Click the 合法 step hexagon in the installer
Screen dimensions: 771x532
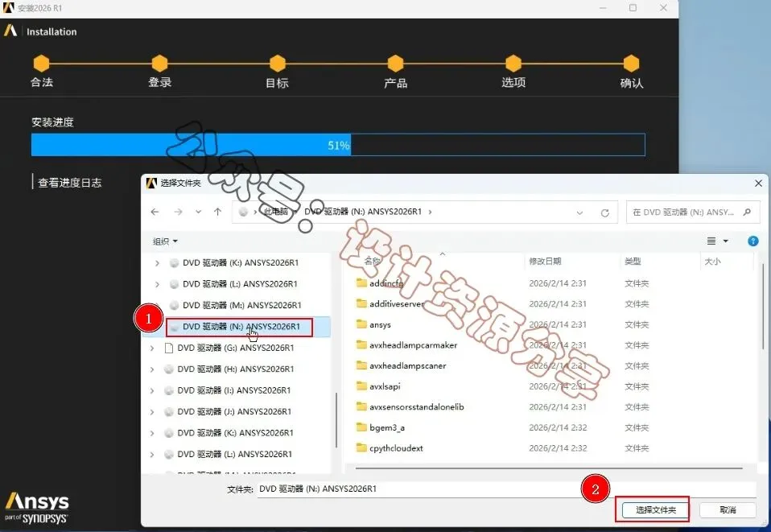41,63
